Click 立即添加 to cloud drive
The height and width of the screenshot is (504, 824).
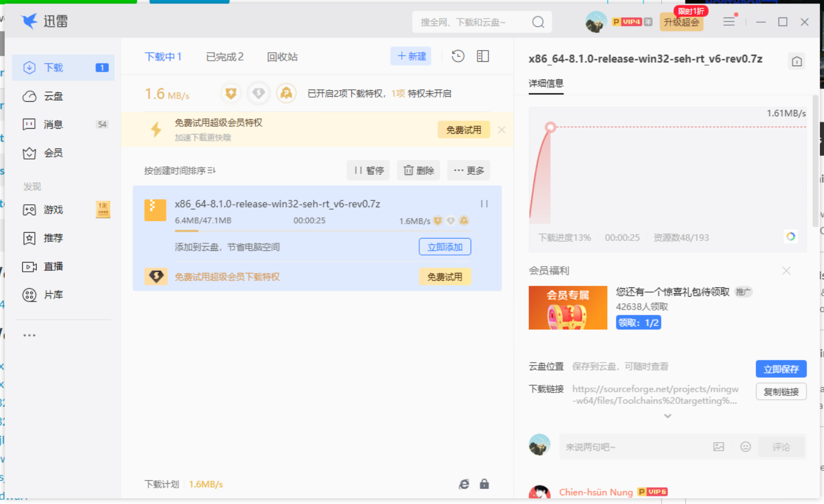click(x=445, y=247)
